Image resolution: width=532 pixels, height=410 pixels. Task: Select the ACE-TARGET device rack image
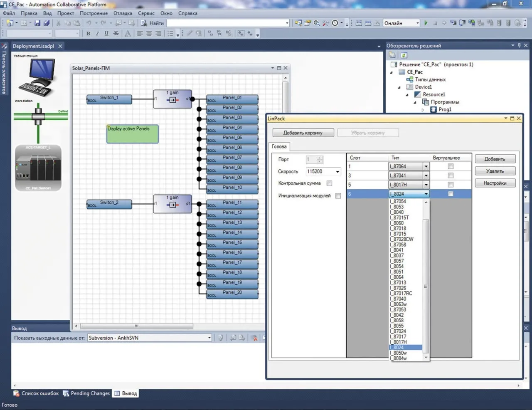38,168
